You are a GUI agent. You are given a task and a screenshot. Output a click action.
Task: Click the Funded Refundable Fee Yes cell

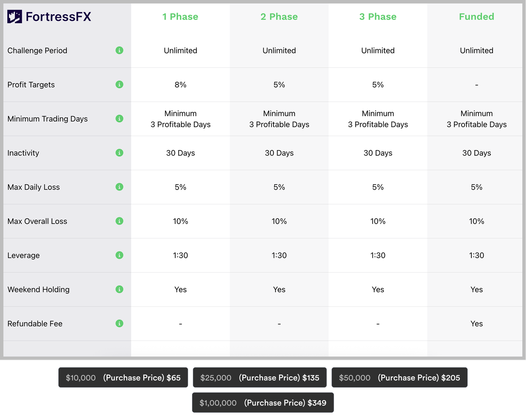pyautogui.click(x=476, y=324)
